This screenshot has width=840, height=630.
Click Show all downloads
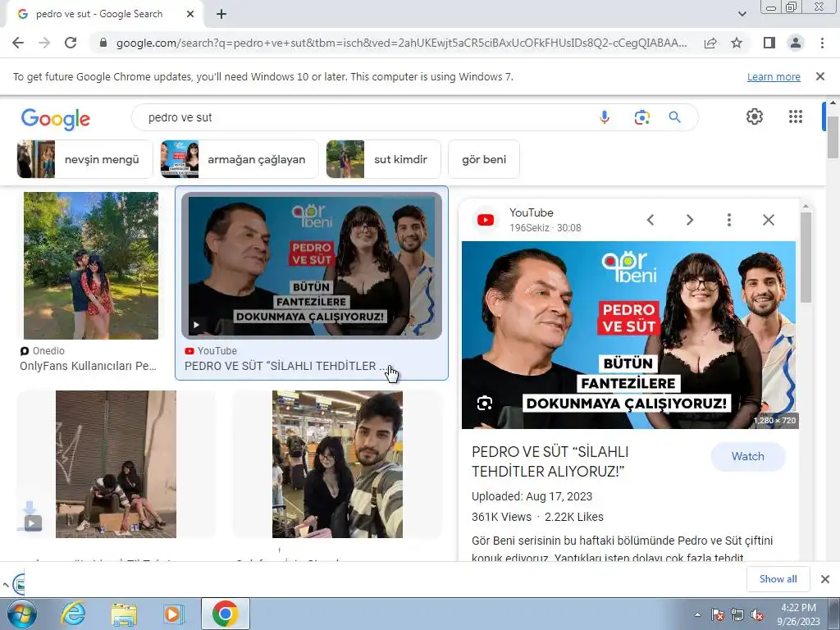(778, 578)
